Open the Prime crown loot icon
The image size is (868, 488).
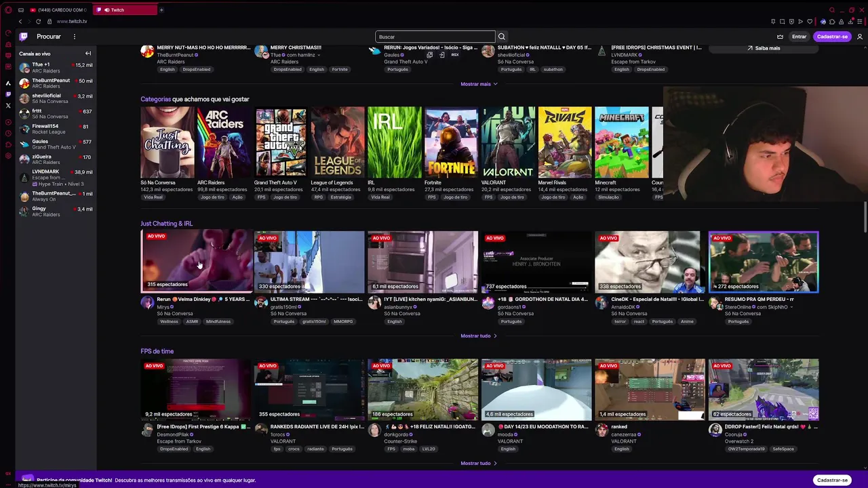point(781,37)
